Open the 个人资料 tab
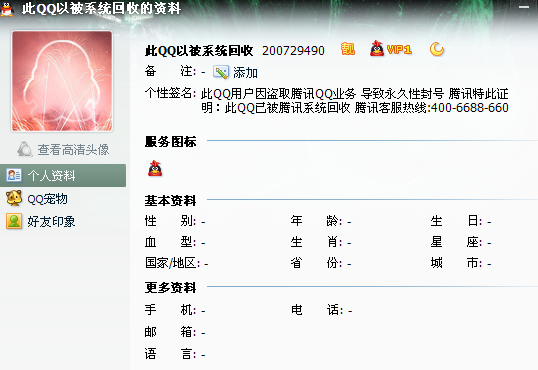 click(63, 175)
